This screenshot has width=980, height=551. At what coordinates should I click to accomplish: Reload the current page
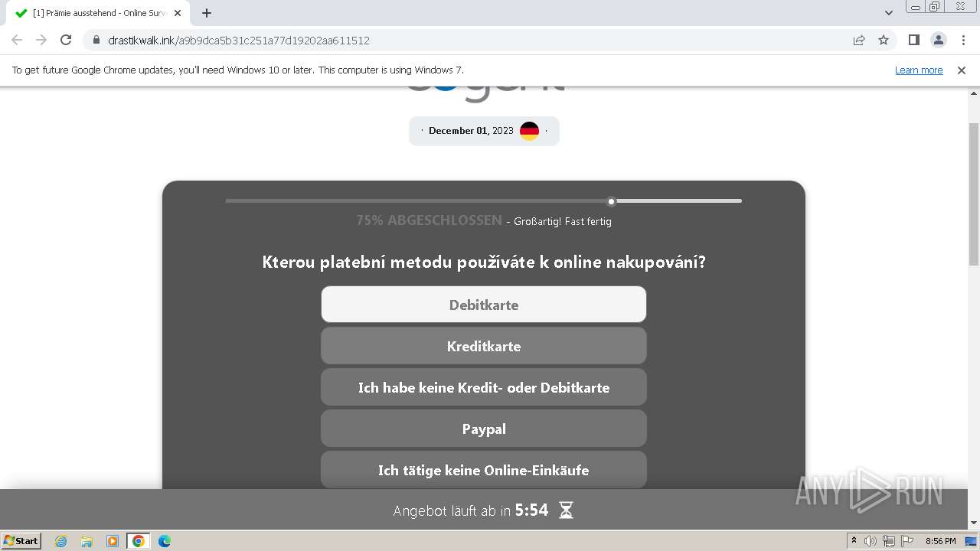66,41
